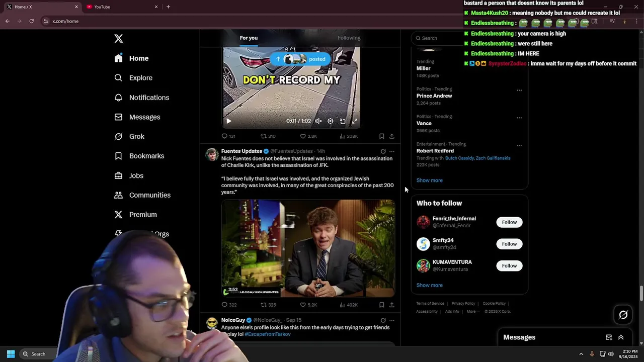Play the video in the top post
Viewport: 644px width, 362px height.
[229, 121]
